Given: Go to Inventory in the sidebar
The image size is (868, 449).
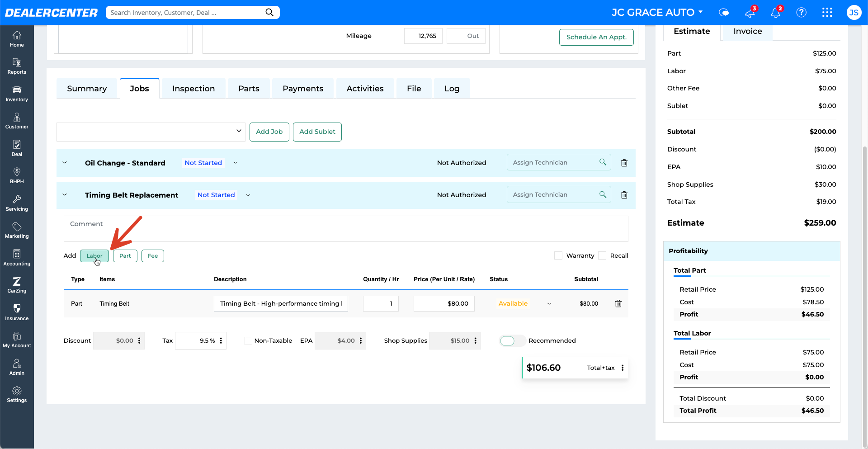Looking at the screenshot, I should [17, 94].
